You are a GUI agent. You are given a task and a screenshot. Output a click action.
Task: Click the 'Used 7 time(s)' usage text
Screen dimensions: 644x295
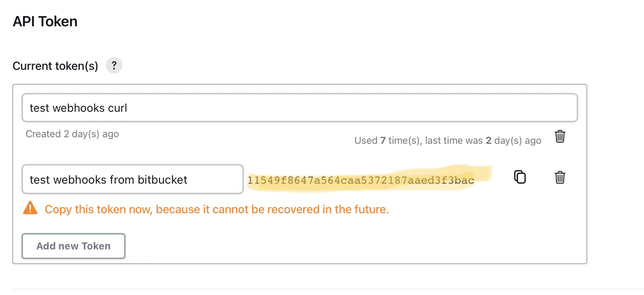[x=387, y=141]
